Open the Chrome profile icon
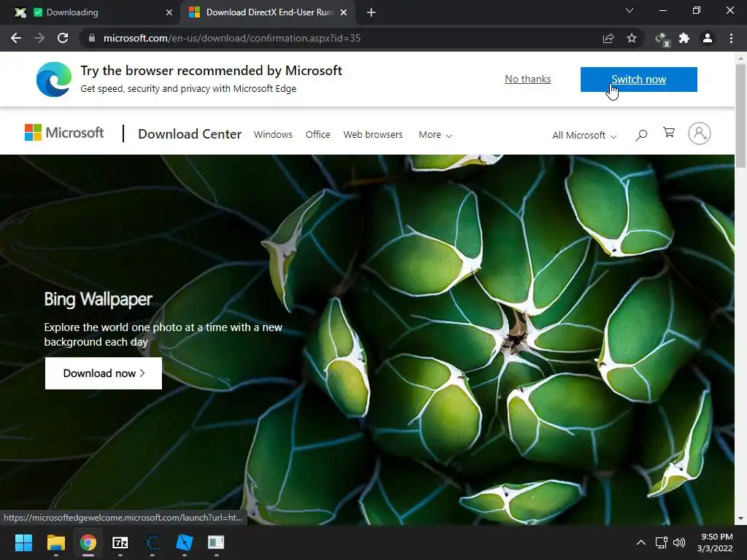The height and width of the screenshot is (560, 747). pos(708,38)
